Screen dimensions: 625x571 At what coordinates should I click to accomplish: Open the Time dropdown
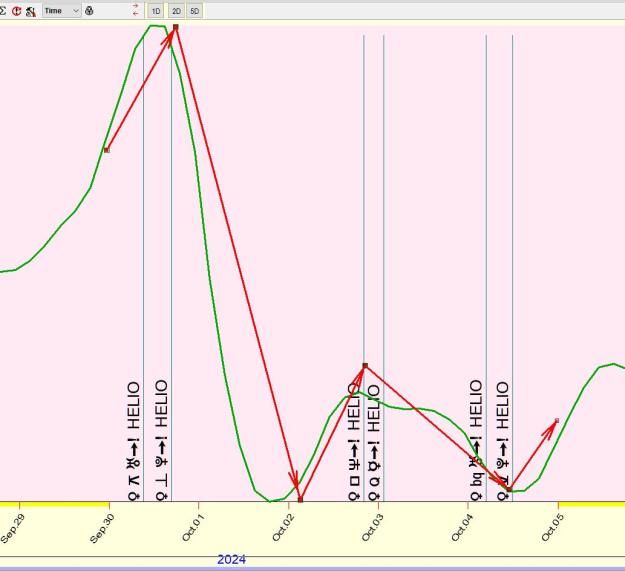[x=62, y=11]
